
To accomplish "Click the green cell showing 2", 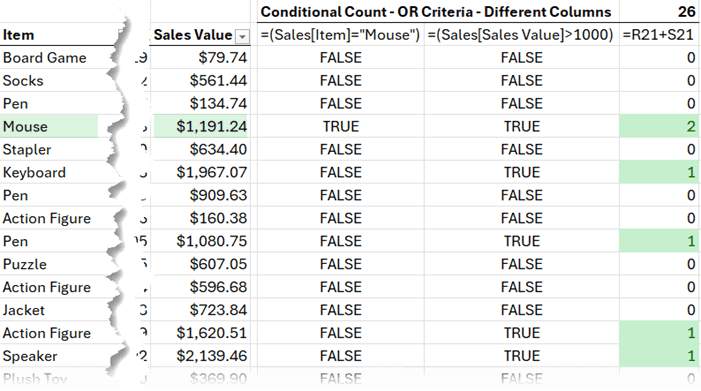I will [660, 126].
